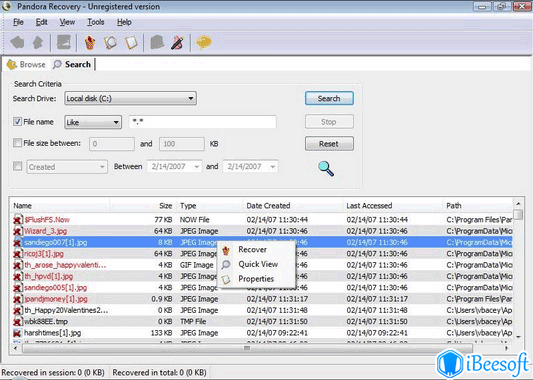Sort by the Type column header
Image resolution: width=533 pixels, height=380 pixels.
[x=210, y=206]
